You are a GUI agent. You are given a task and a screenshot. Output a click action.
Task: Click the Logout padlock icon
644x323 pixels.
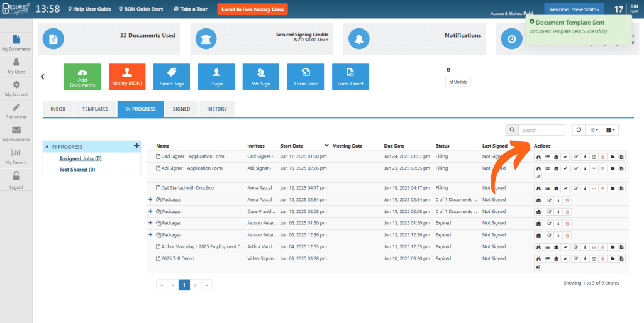[x=16, y=177]
